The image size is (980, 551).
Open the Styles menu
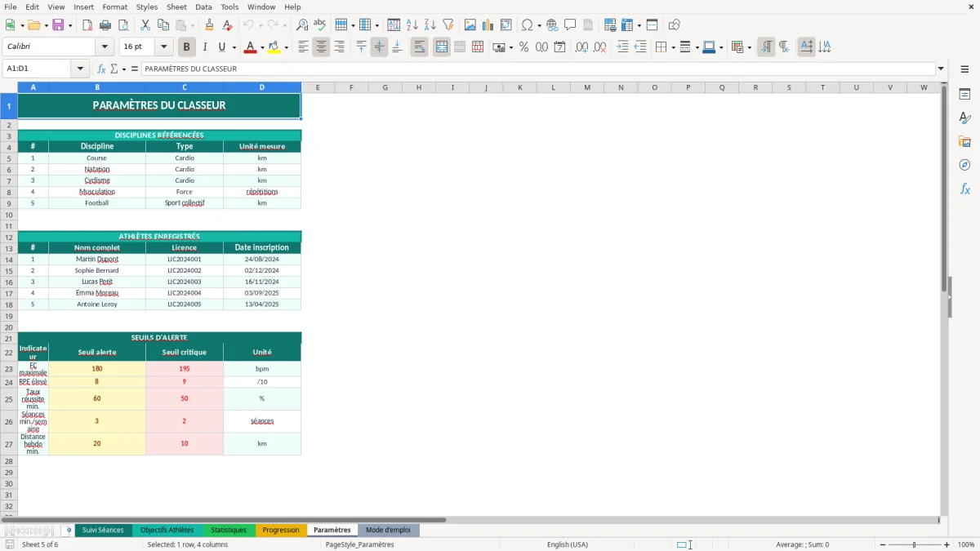click(147, 7)
